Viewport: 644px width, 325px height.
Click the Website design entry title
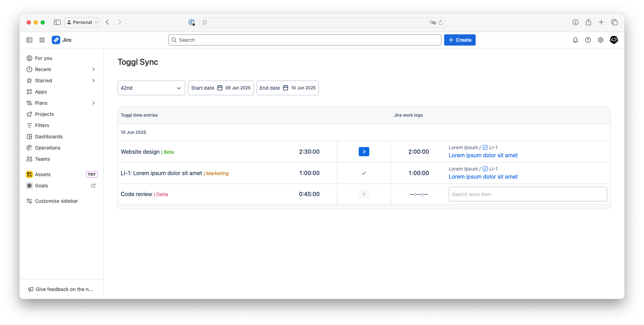[140, 152]
